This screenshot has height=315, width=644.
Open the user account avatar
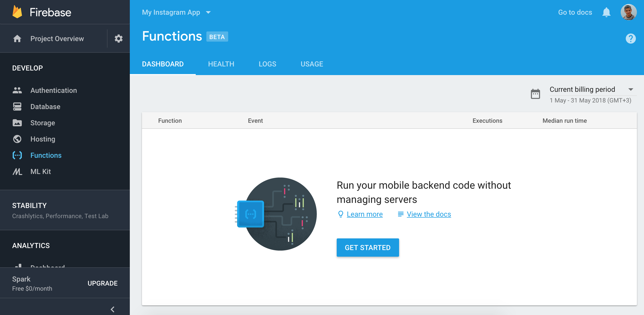coord(629,12)
